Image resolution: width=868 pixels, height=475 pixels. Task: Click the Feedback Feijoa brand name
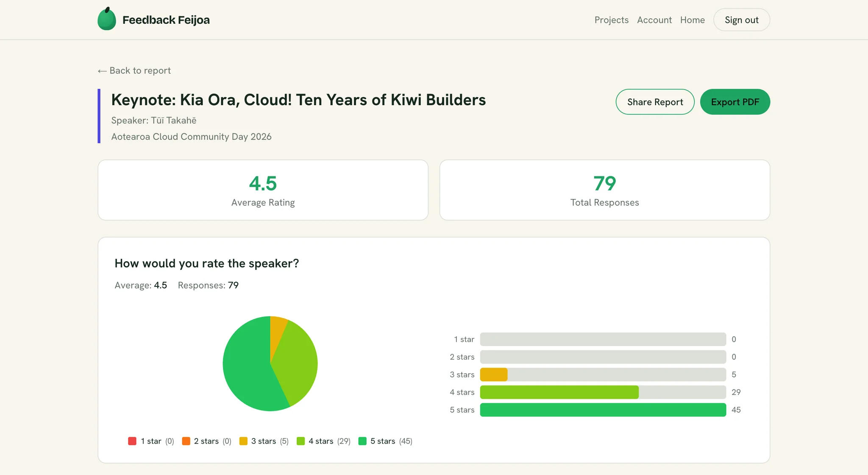(x=166, y=20)
